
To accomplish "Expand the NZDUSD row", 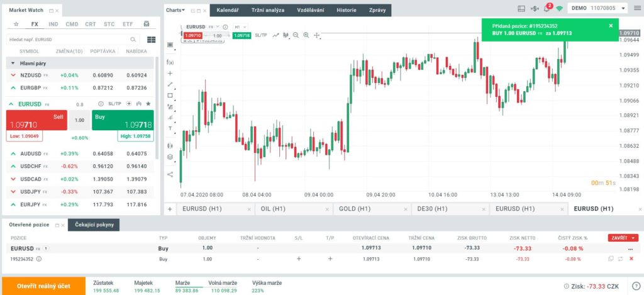I will (x=13, y=75).
